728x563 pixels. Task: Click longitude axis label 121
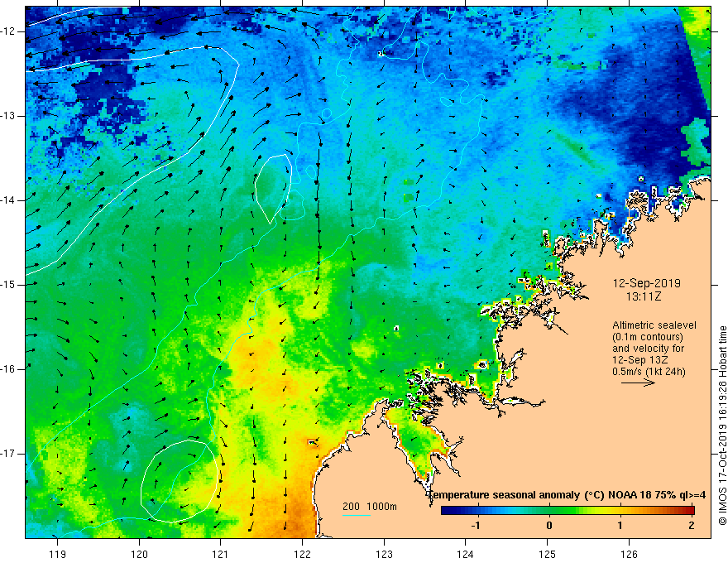tap(221, 554)
